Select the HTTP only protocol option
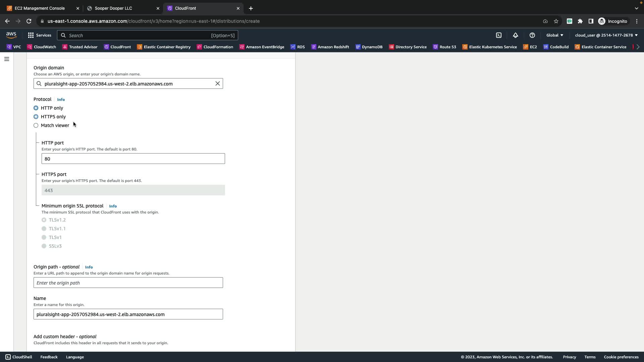 36,108
